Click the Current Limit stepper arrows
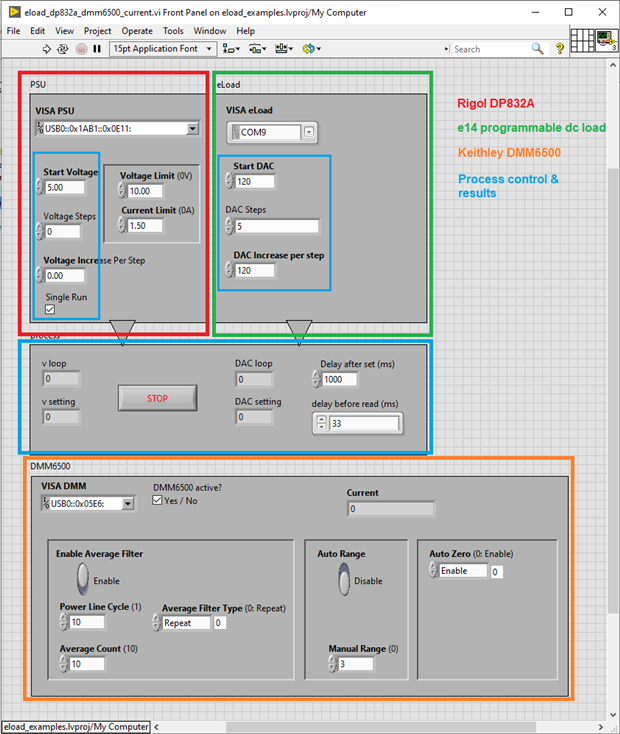Viewport: 620px width, 734px height. [122, 226]
